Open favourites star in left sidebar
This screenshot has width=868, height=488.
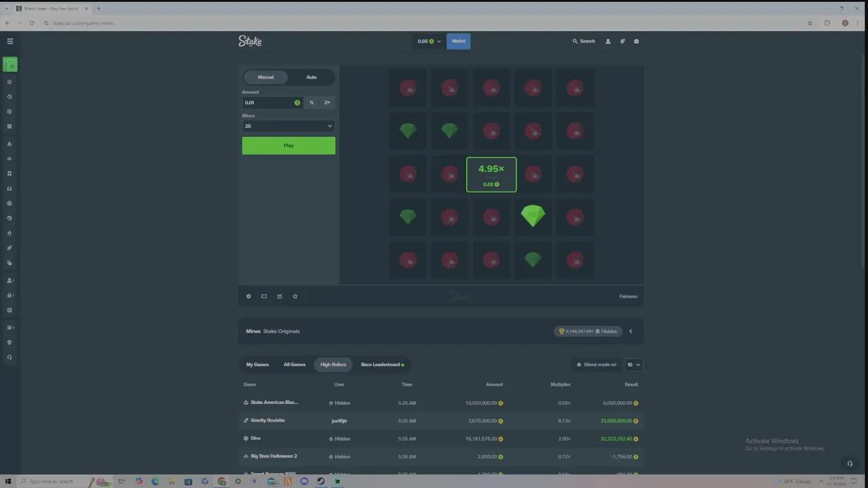[9, 82]
